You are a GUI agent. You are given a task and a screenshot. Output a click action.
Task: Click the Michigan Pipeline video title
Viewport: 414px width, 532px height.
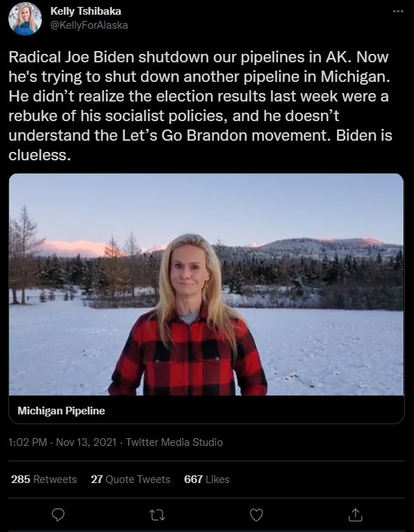tap(61, 410)
